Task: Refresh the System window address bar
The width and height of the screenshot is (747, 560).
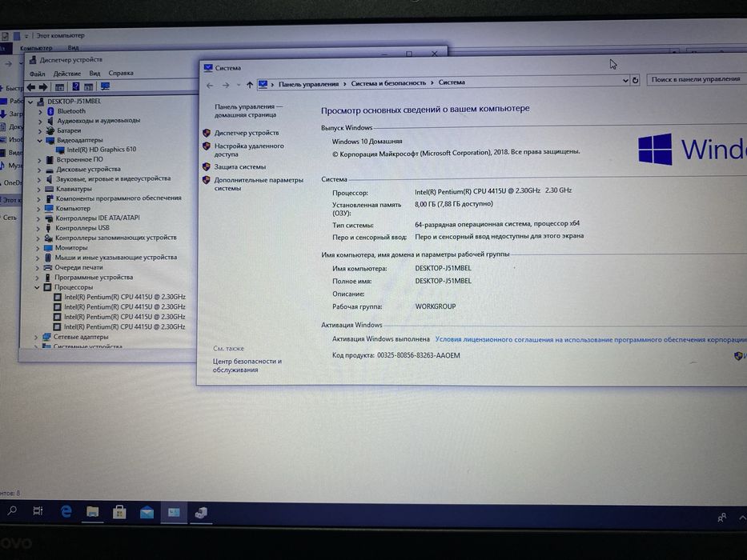Action: (x=635, y=81)
